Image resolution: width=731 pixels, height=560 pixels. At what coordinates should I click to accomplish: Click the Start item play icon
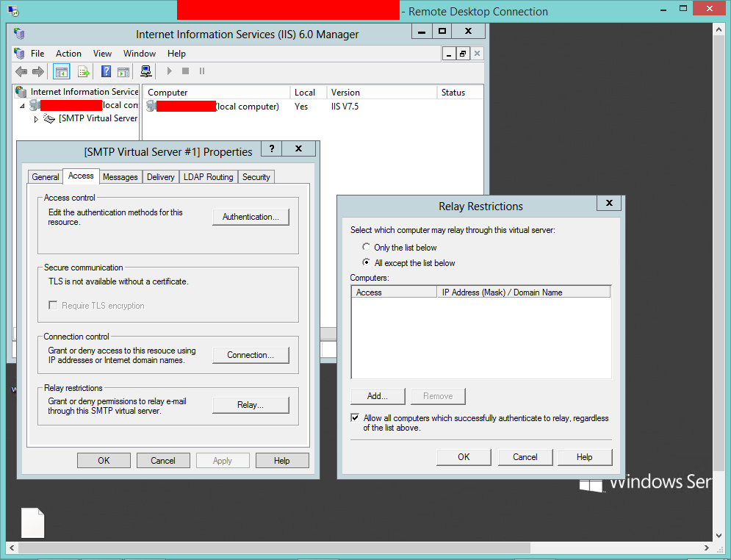coord(169,71)
